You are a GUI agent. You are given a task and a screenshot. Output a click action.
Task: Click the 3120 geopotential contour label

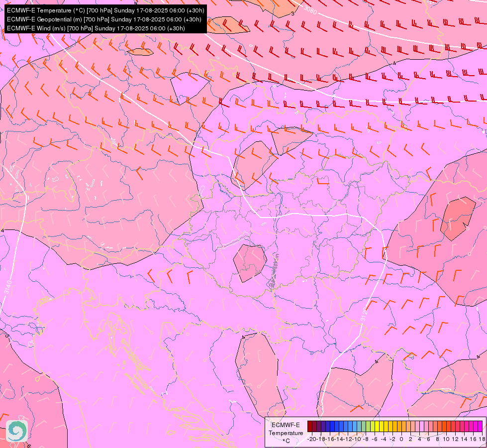point(364,314)
